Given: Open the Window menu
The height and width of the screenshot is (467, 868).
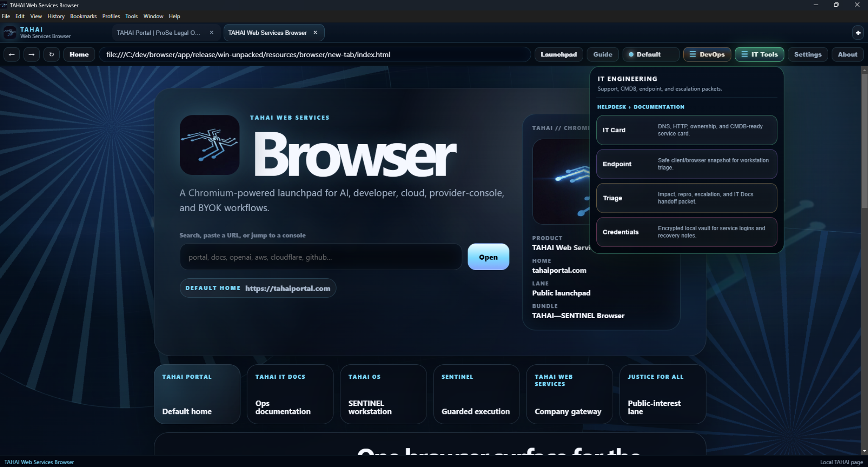Looking at the screenshot, I should pos(153,16).
